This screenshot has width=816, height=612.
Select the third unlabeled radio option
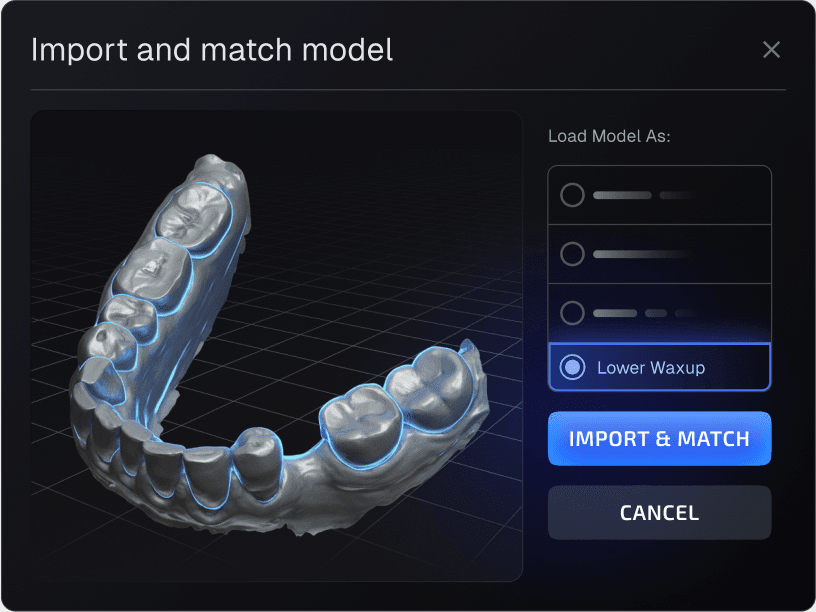(572, 313)
